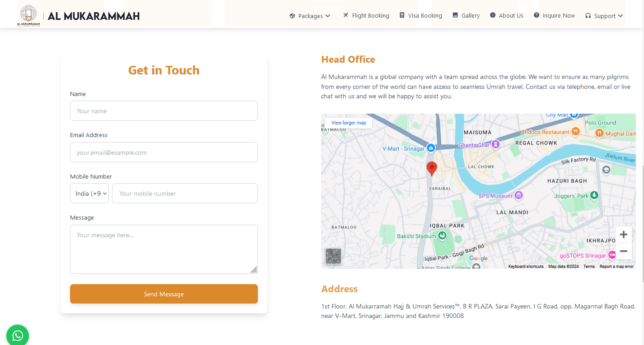644x345 pixels.
Task: Go to Gallery page
Action: (x=466, y=15)
